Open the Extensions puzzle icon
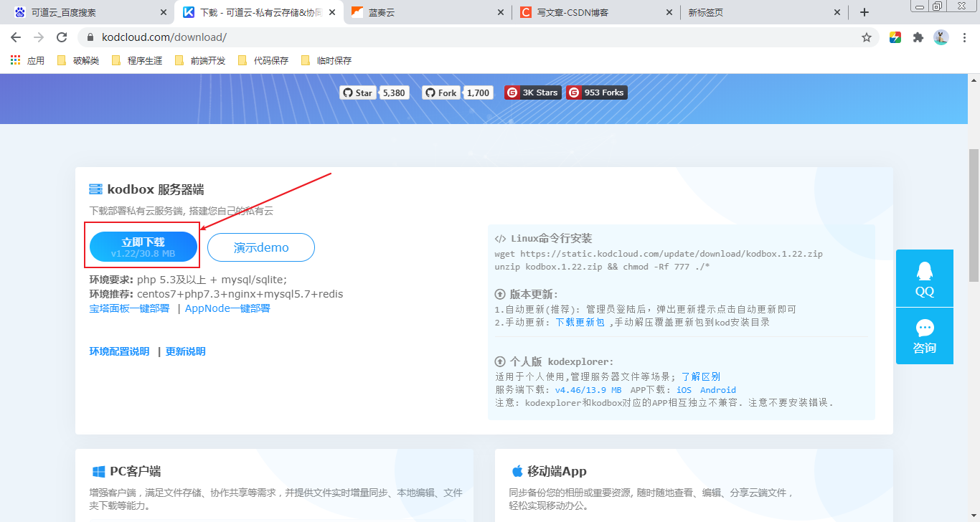Image resolution: width=980 pixels, height=522 pixels. coord(918,37)
